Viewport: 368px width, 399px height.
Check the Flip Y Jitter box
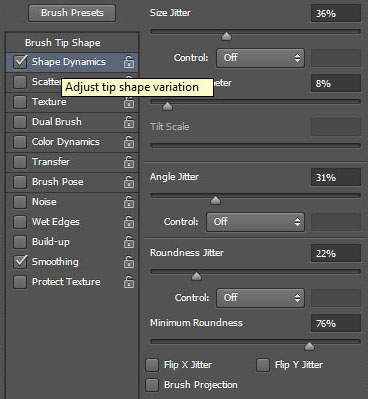point(263,365)
